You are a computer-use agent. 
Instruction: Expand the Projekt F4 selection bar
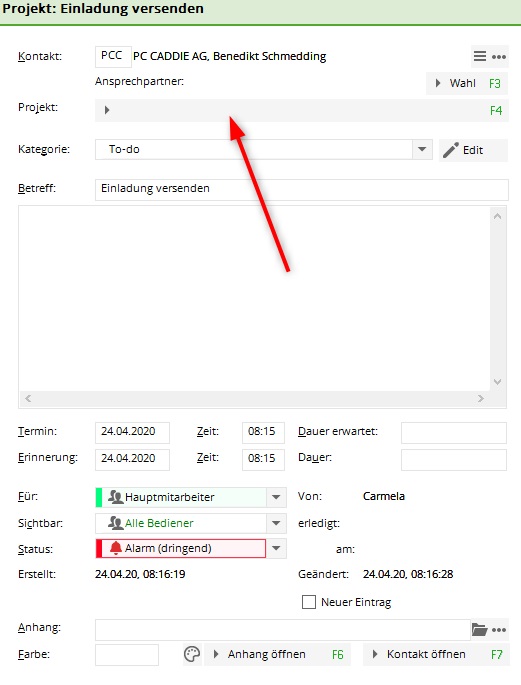(302, 110)
